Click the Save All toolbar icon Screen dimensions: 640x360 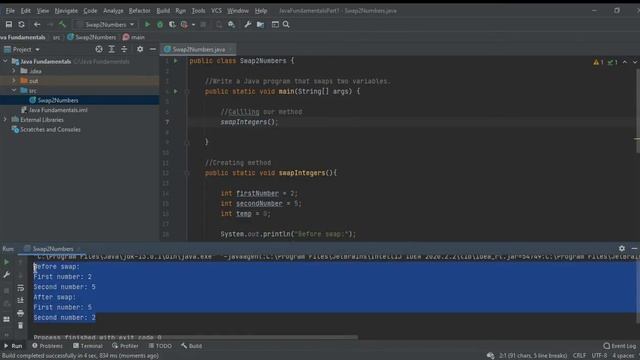tap(9, 24)
